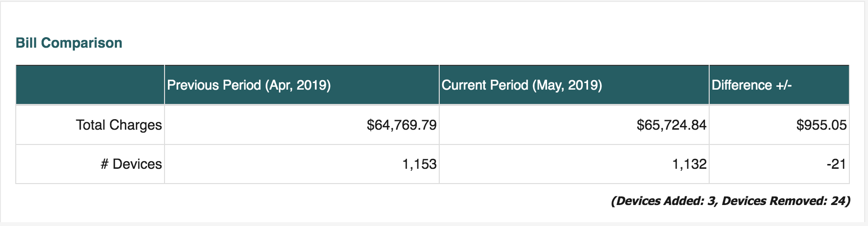Viewport: 868px width, 226px height.
Task: Select the "Current Period" column header text
Action: pos(485,85)
